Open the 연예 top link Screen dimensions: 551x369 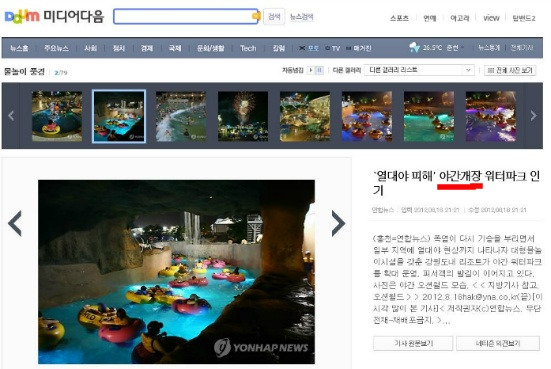point(430,18)
